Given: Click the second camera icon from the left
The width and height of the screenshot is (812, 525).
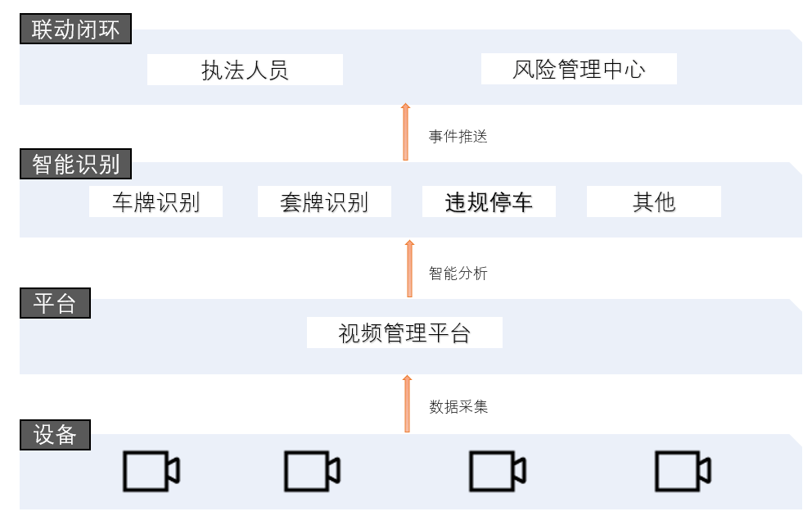Looking at the screenshot, I should [x=311, y=471].
